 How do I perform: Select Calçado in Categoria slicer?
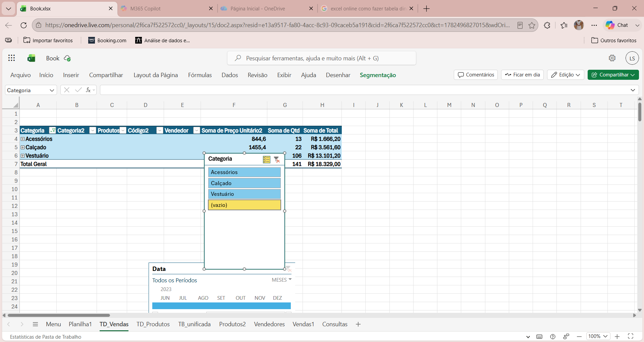[245, 183]
